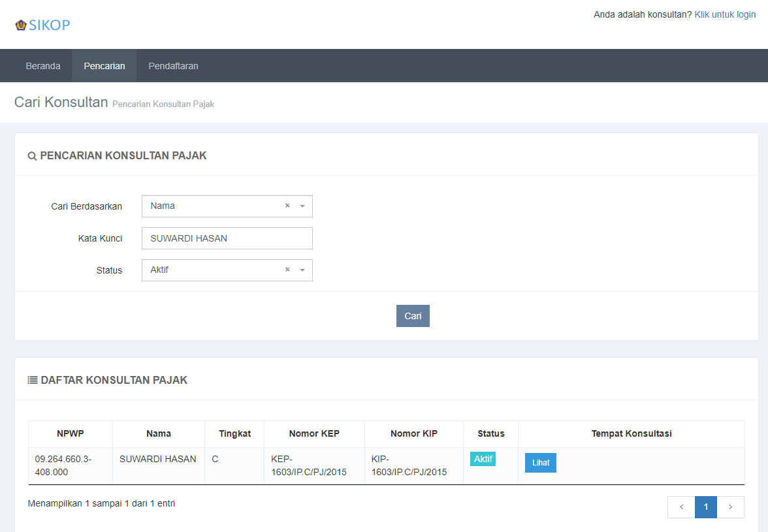Viewport: 768px width, 532px height.
Task: Clear the Aktif status with x icon
Action: coord(287,270)
